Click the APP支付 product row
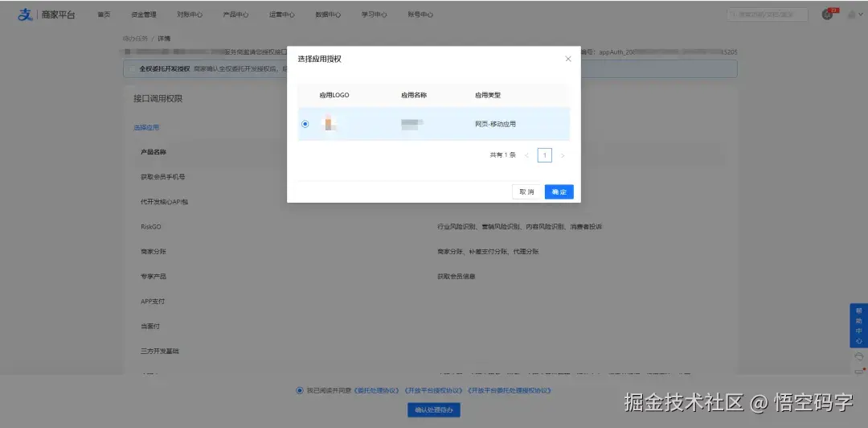 click(153, 301)
